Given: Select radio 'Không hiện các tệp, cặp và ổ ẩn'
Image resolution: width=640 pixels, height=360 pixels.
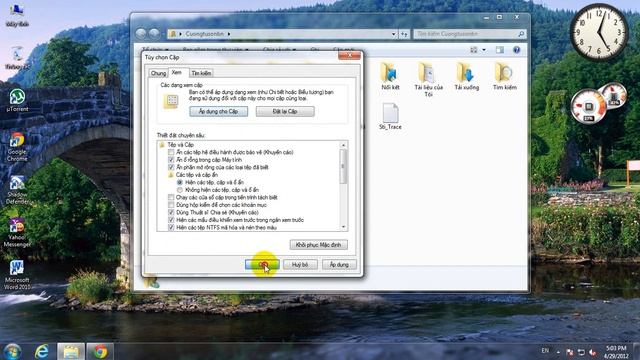Looking at the screenshot, I should pyautogui.click(x=180, y=190).
